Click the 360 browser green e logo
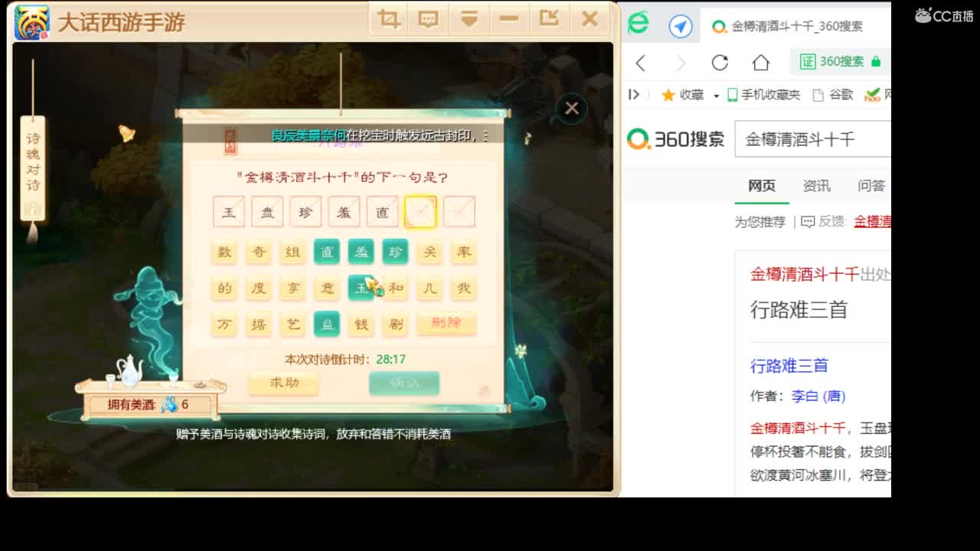980x551 pixels. pos(638,24)
